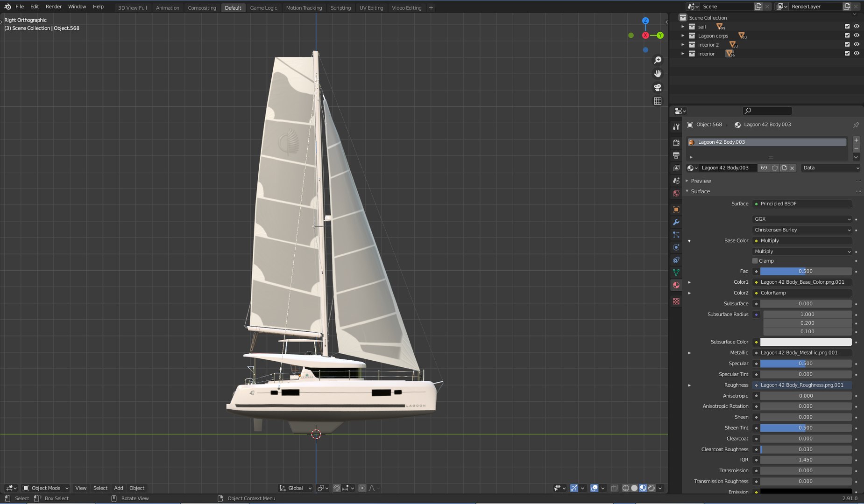Screen dimensions: 864x504
Task: Add a new material slot plus icon
Action: (x=856, y=140)
